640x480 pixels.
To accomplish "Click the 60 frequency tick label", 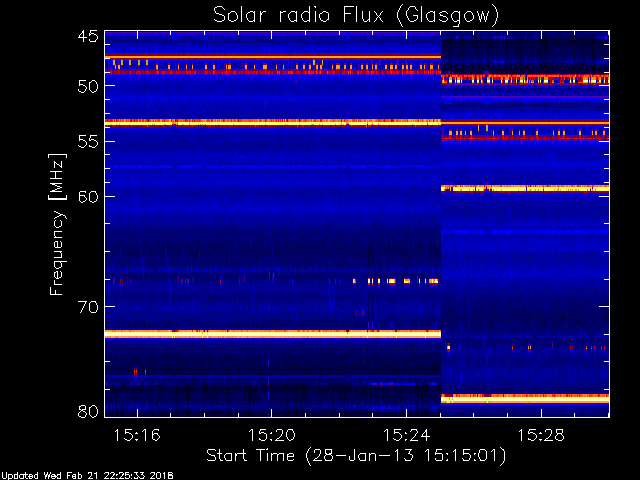I will coord(88,197).
